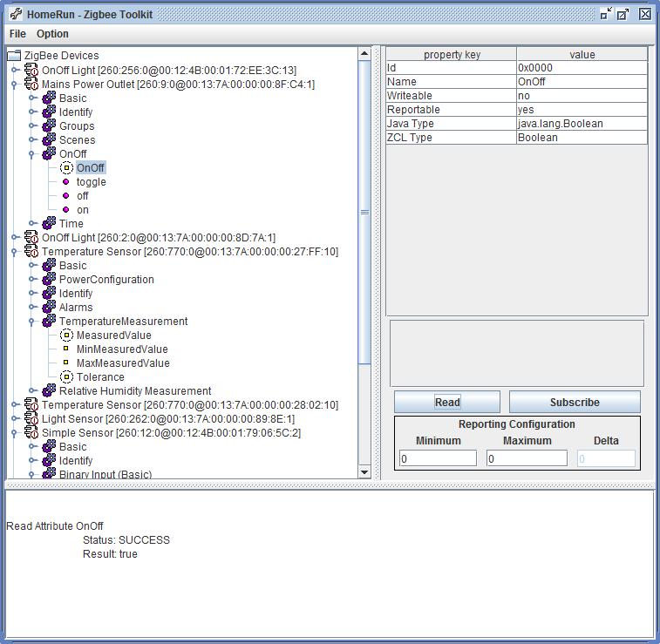Click the off command bullet icon
Image resolution: width=660 pixels, height=644 pixels.
click(65, 195)
